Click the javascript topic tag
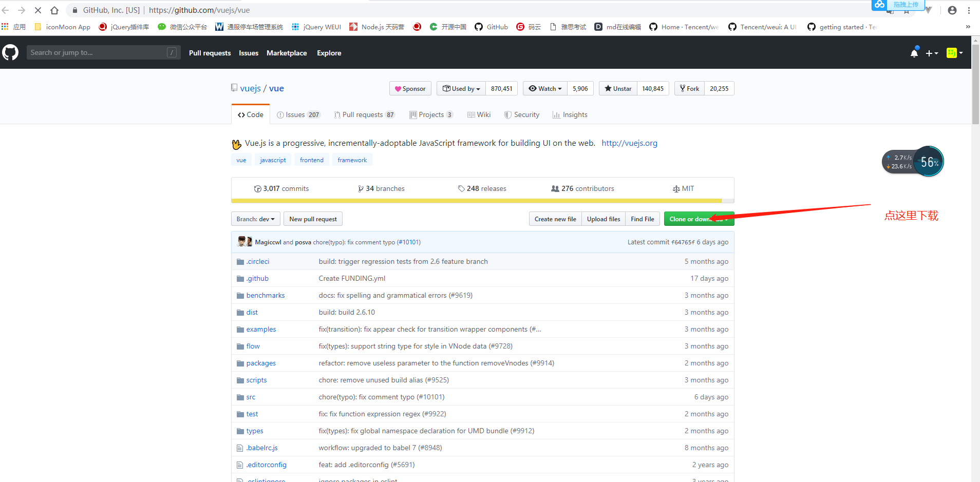 273,160
